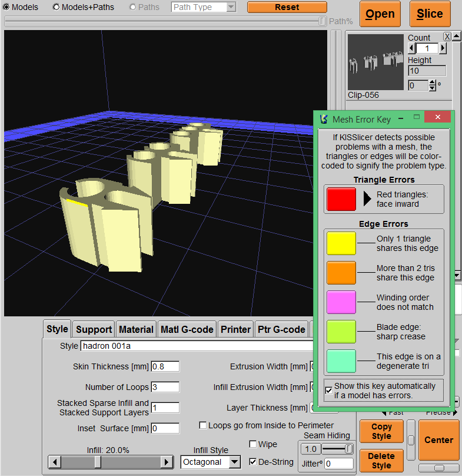This screenshot has width=462, height=476.
Task: Uncheck the De-String checkbox
Action: pyautogui.click(x=253, y=462)
